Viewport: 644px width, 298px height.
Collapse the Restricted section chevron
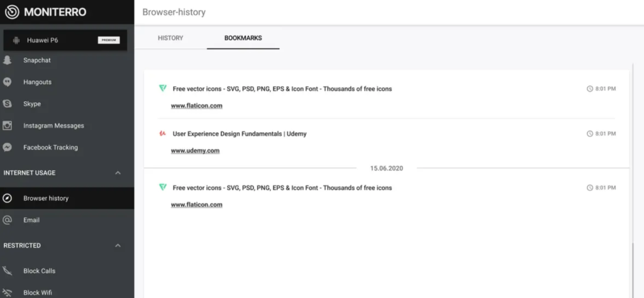pos(118,245)
